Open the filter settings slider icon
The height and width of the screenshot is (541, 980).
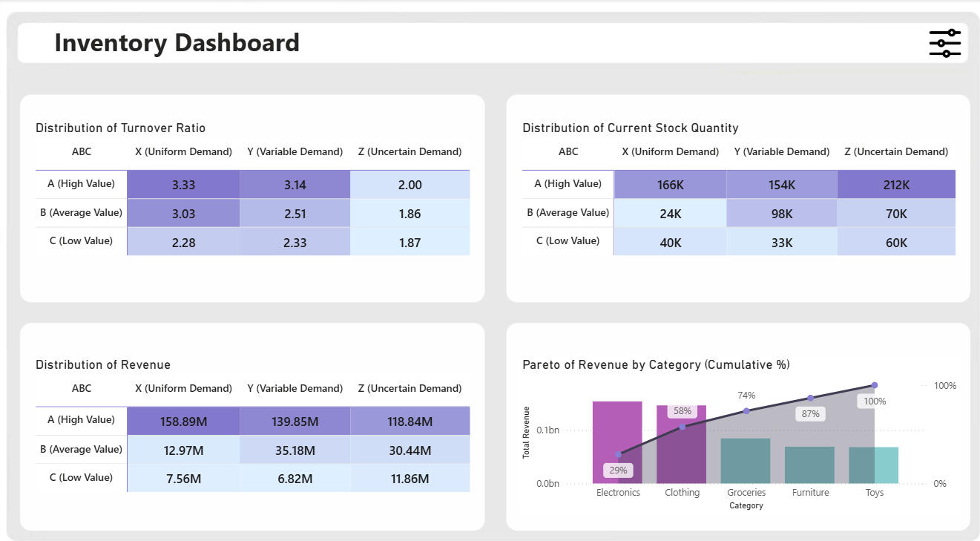(x=944, y=43)
